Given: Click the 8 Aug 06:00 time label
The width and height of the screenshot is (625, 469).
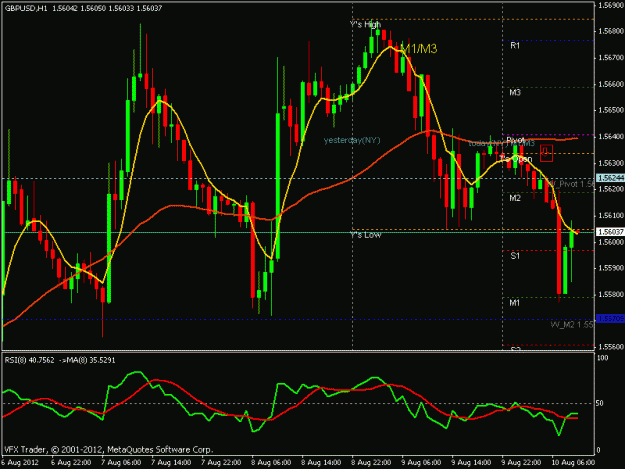Looking at the screenshot, I should pyautogui.click(x=271, y=463).
